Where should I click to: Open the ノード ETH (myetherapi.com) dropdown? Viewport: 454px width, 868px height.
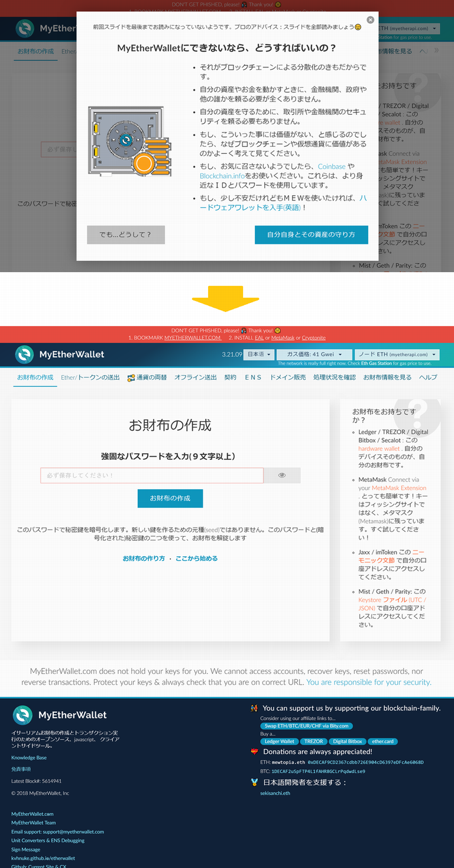(x=397, y=354)
